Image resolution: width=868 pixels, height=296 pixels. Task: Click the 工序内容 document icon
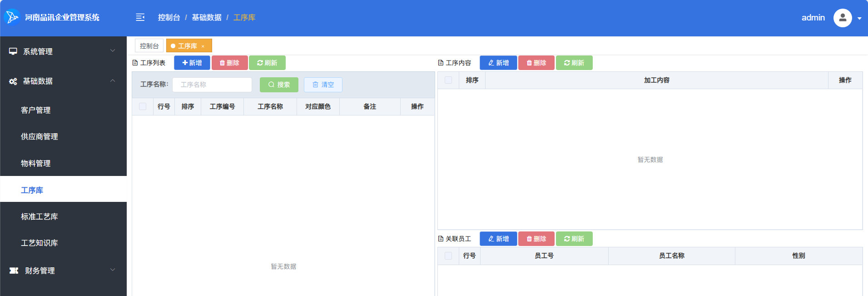441,63
